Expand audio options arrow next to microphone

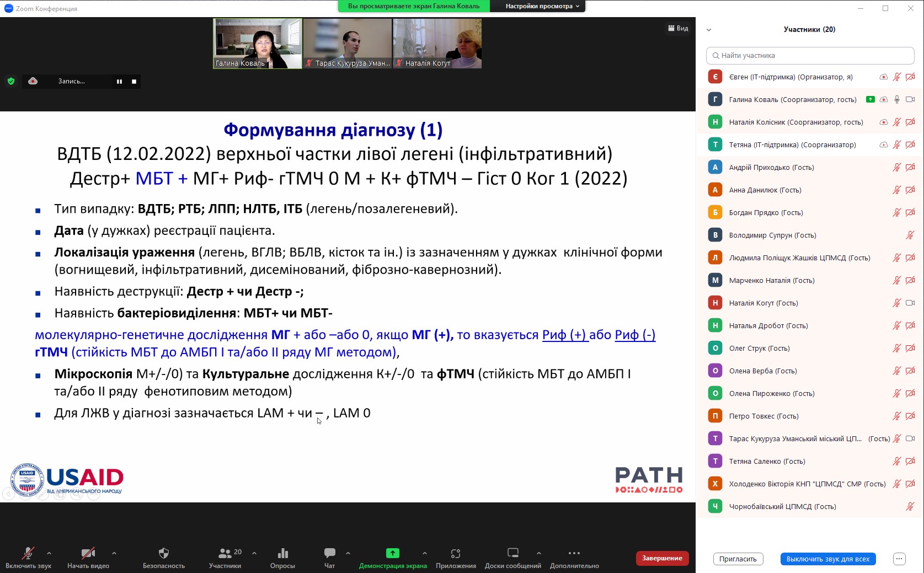tap(49, 553)
